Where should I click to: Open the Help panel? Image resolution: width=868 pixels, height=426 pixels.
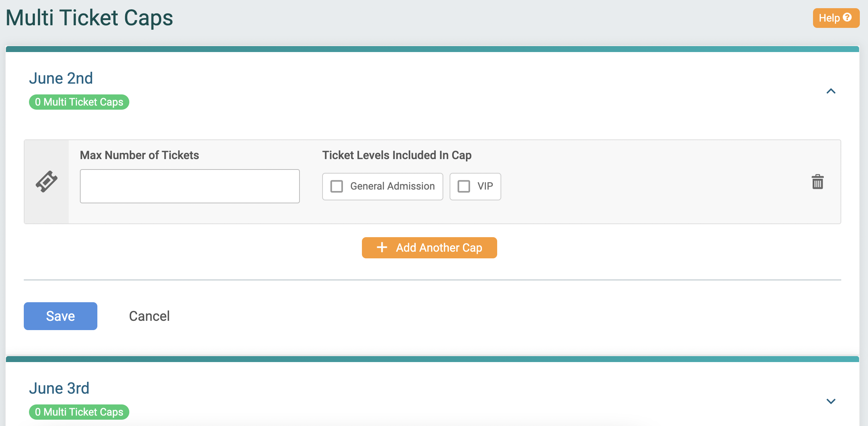(x=835, y=17)
